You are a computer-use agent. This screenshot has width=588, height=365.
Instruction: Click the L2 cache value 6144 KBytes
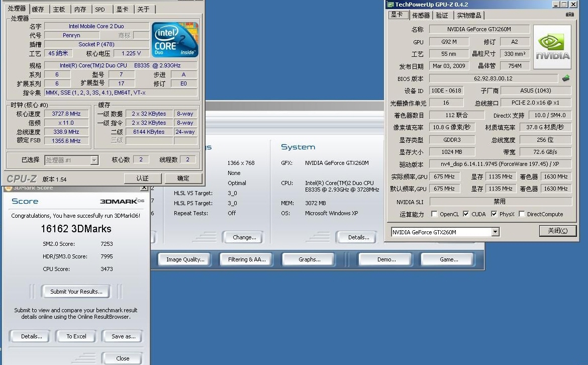point(149,132)
